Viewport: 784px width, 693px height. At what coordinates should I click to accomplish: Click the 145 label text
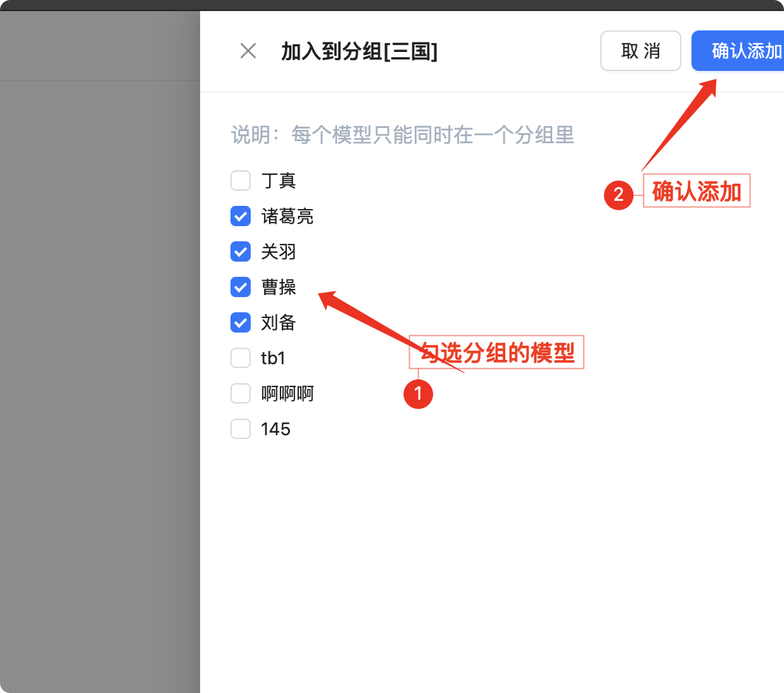(275, 429)
